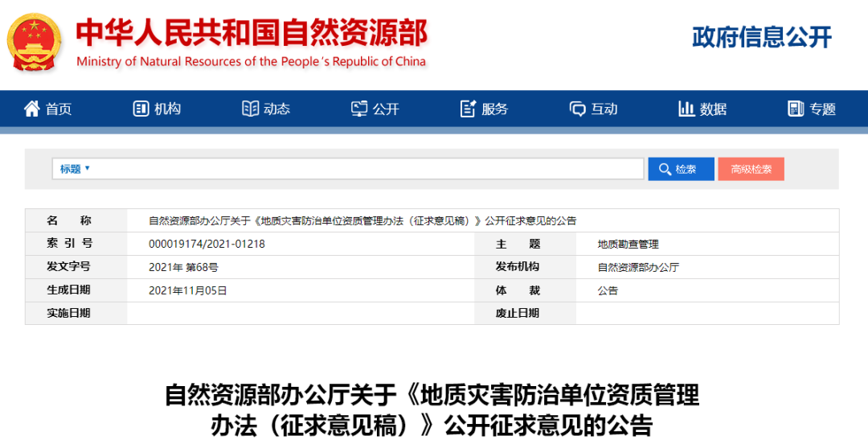Click the 政府信息公开 header text

click(x=761, y=38)
